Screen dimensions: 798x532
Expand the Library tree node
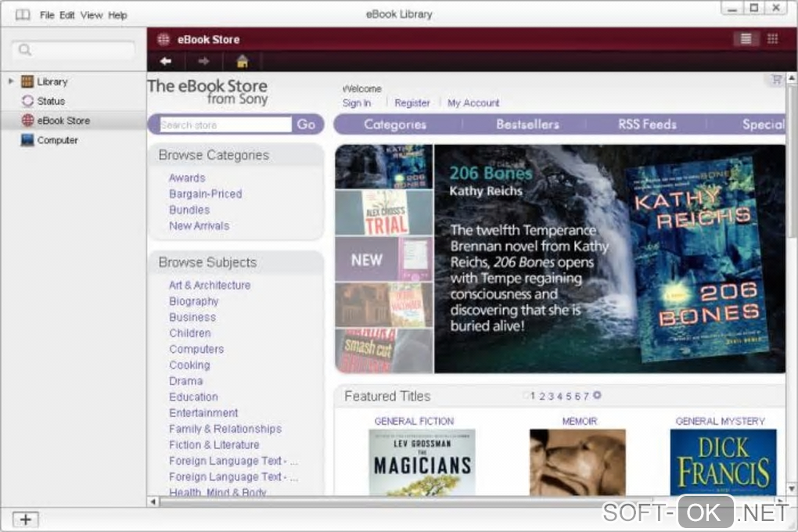11,81
